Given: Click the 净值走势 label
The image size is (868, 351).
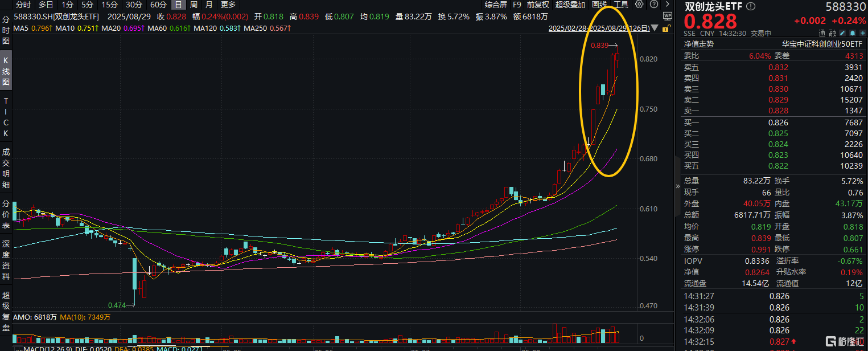Looking at the screenshot, I should [698, 44].
